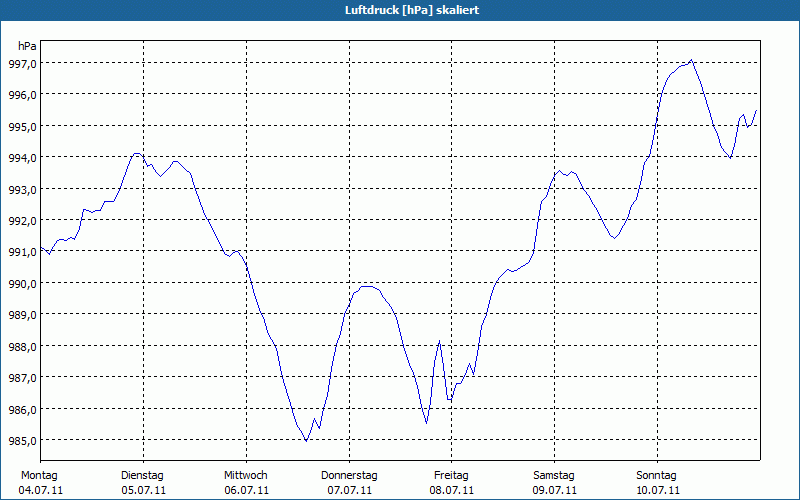Click the chart title 'Luftdruck [hPa] skaliert'
This screenshot has height=500, width=800.
click(x=412, y=10)
